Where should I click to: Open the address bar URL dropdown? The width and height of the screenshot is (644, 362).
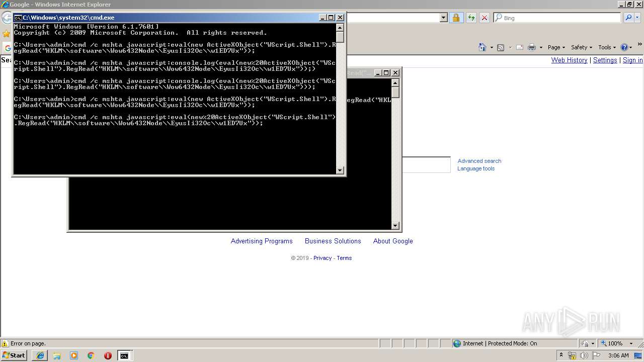[443, 18]
